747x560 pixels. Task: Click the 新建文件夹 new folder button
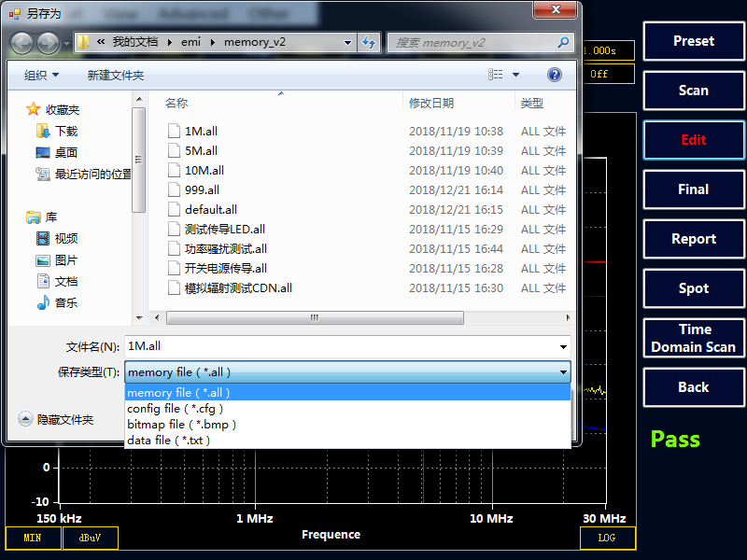coord(116,75)
